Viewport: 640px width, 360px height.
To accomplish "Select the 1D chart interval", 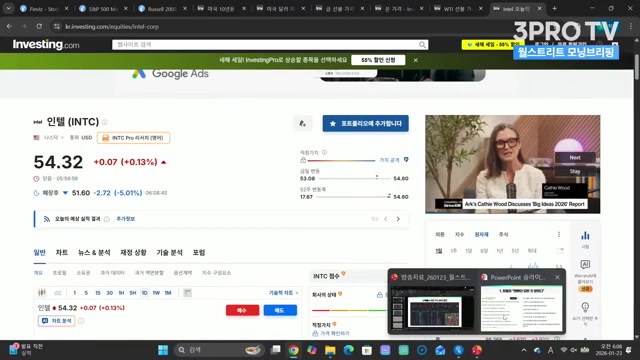I will 144,293.
